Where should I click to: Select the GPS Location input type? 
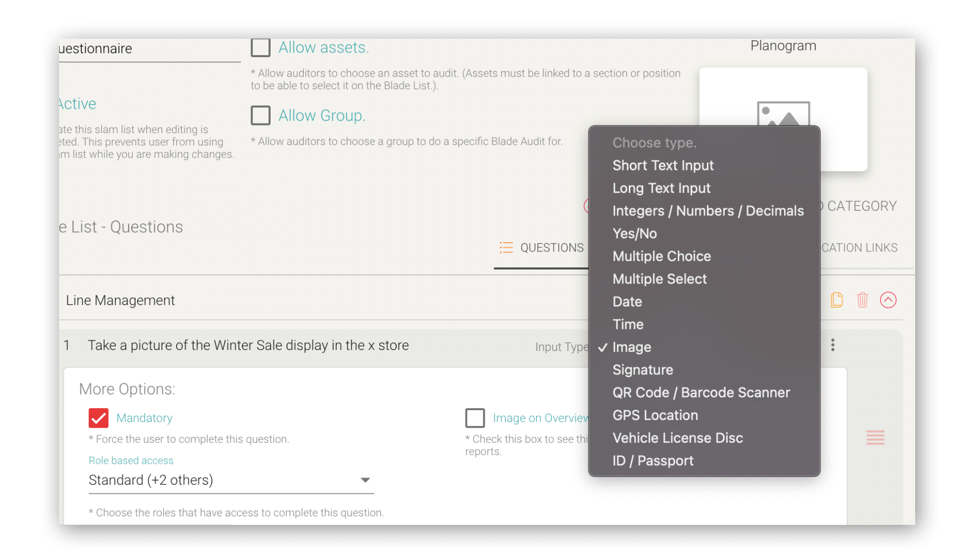[655, 415]
